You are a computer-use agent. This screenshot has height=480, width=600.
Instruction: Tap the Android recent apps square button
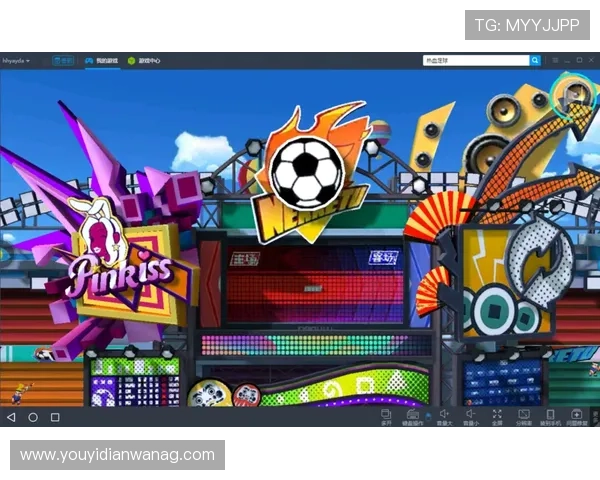pyautogui.click(x=55, y=417)
